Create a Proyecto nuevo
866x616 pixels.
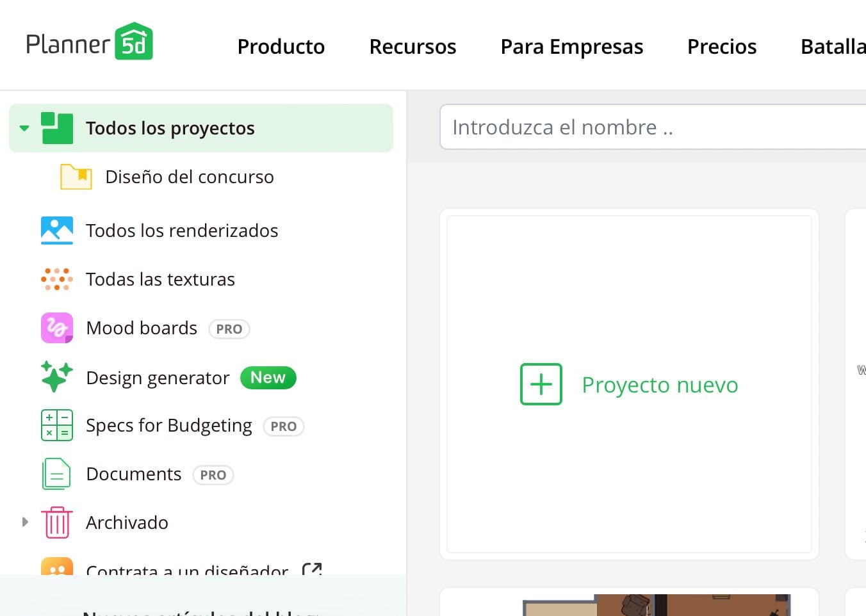(x=628, y=384)
